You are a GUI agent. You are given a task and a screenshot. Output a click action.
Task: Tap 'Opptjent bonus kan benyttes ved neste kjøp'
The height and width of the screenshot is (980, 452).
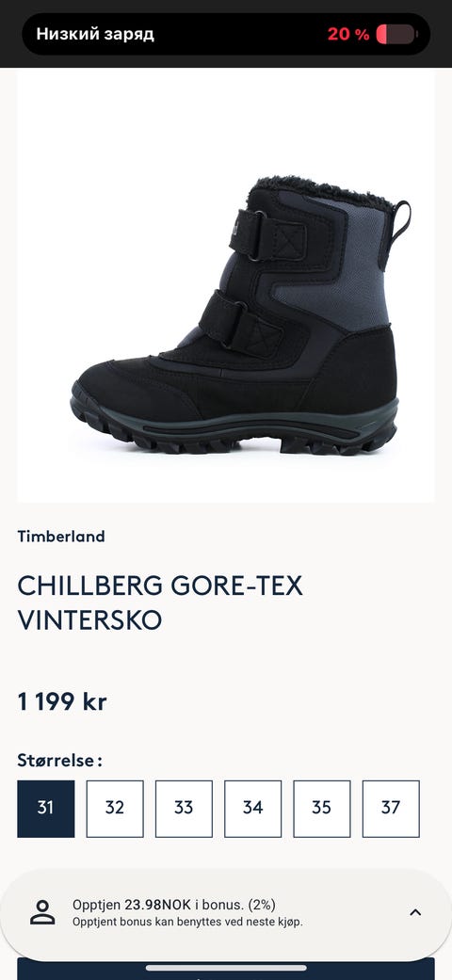[x=187, y=922]
